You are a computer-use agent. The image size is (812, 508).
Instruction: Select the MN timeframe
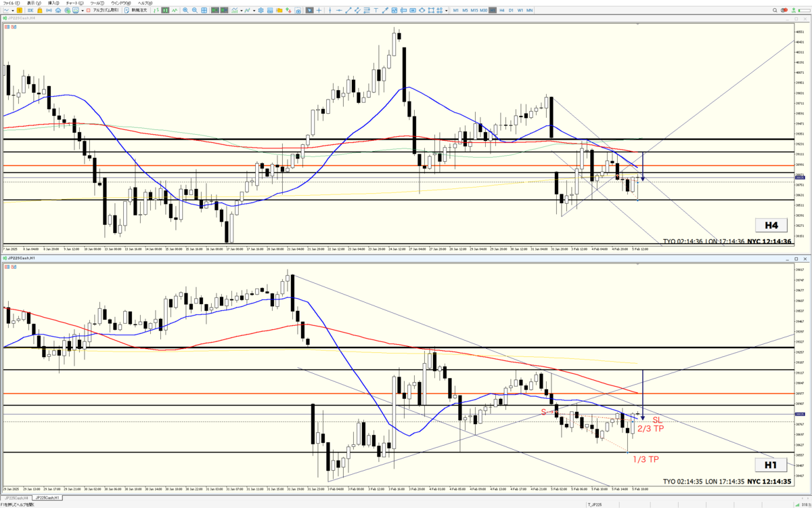coord(529,10)
